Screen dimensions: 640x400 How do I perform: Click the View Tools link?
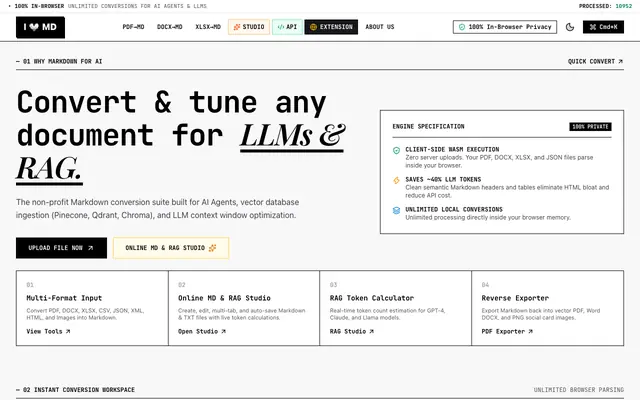pyautogui.click(x=48, y=331)
